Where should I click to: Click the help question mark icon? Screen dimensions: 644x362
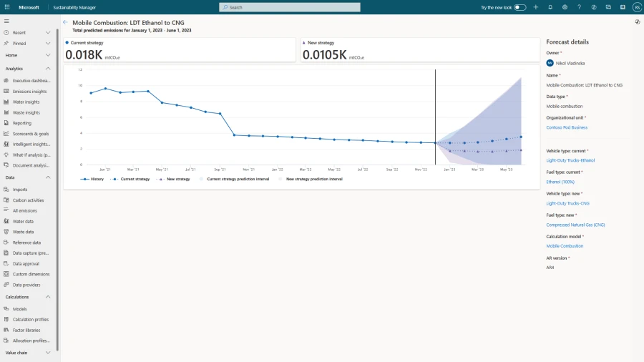(579, 7)
